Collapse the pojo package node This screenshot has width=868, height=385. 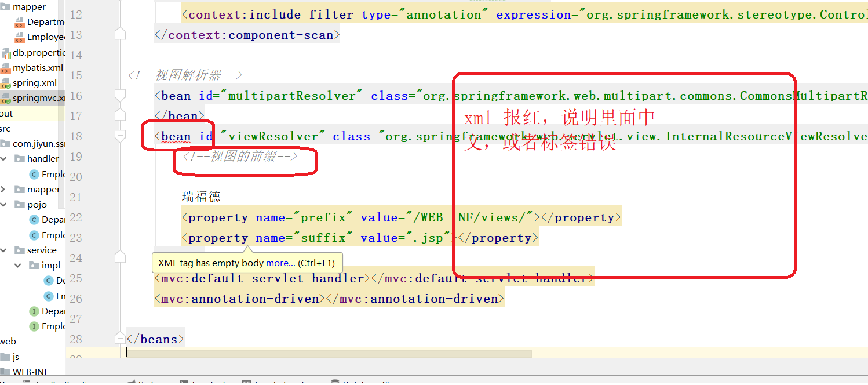click(x=5, y=205)
